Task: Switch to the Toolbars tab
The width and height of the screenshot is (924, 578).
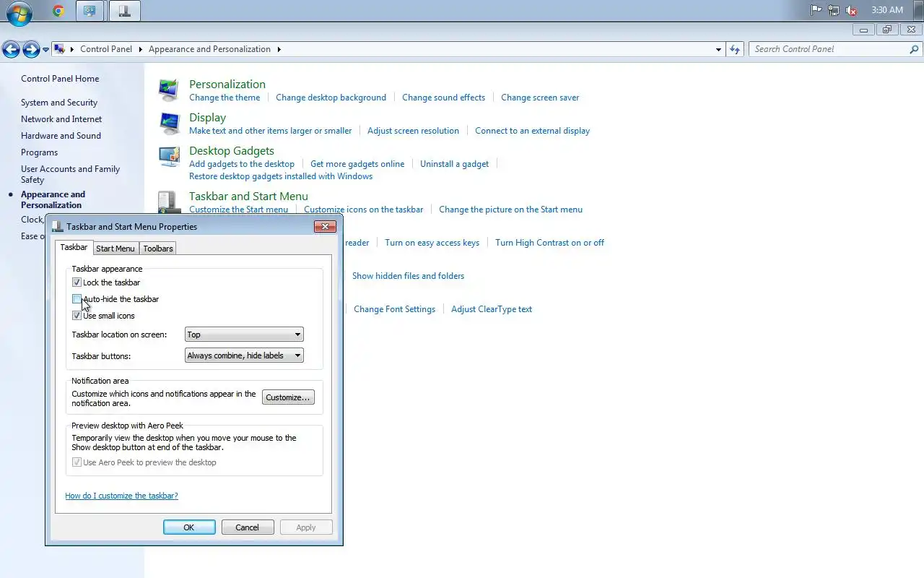Action: (x=158, y=249)
